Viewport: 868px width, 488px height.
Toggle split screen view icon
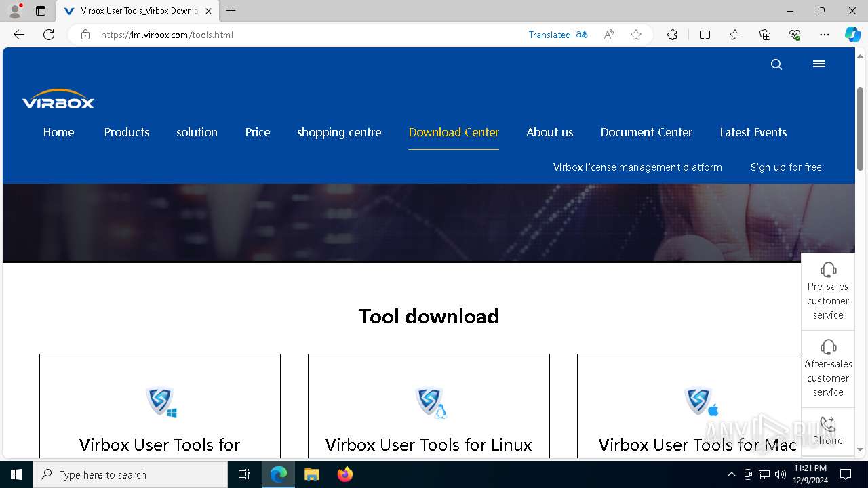click(705, 35)
